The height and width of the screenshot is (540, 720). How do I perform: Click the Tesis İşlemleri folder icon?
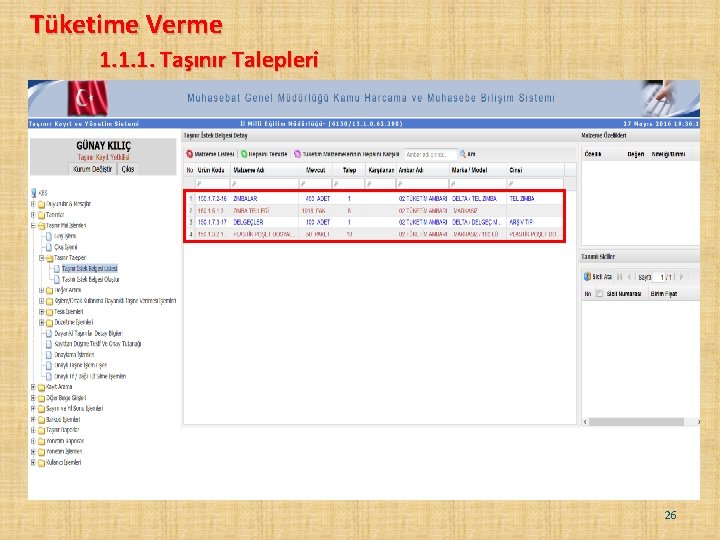(50, 312)
